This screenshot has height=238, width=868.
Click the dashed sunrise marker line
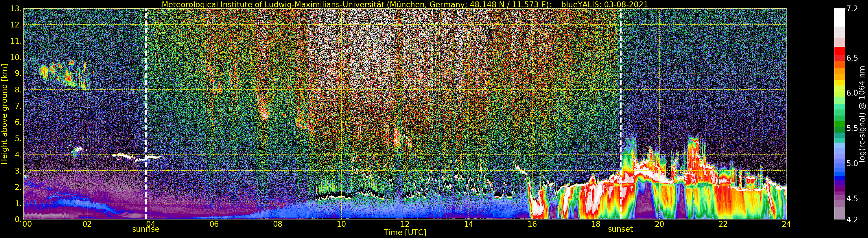(146, 114)
